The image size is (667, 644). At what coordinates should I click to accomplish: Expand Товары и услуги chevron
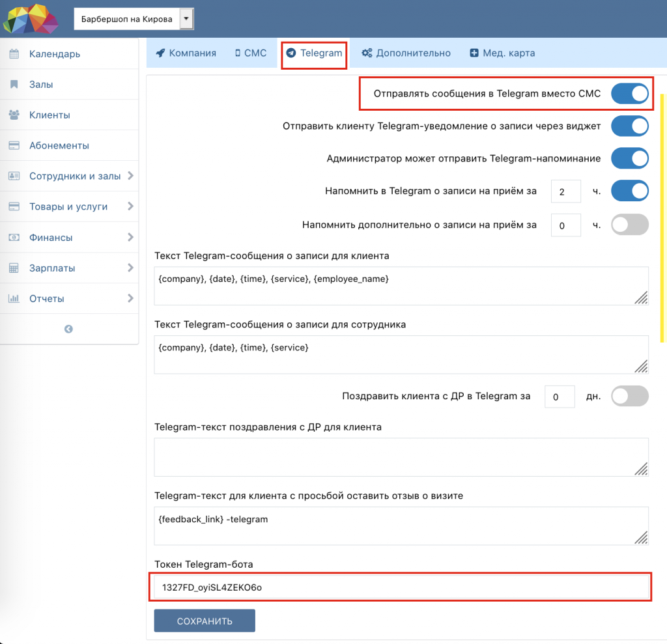130,206
